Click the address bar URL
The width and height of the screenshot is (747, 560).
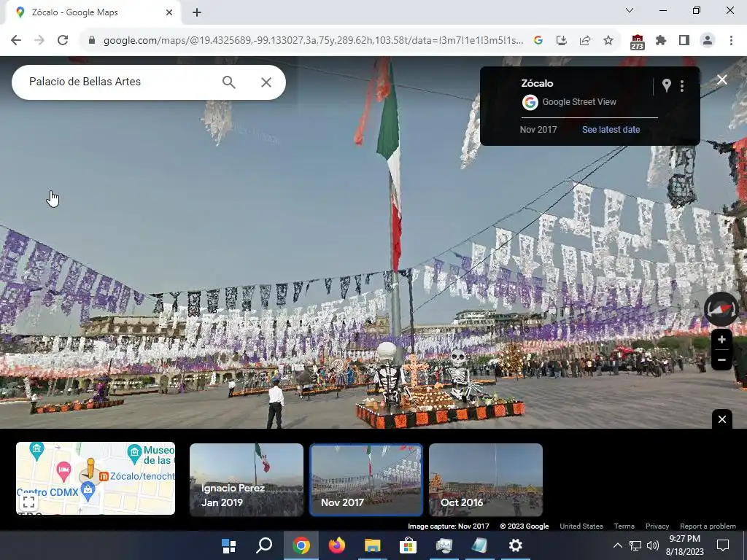313,41
